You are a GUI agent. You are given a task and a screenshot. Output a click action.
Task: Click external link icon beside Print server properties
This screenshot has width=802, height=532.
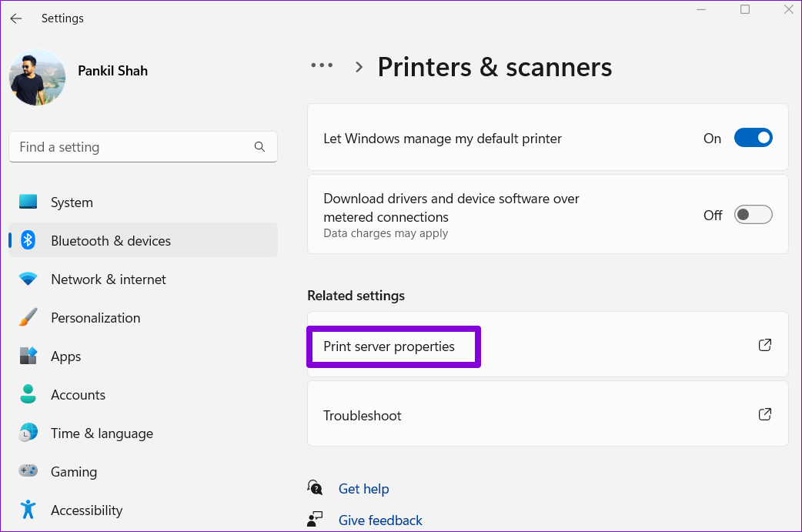click(765, 345)
